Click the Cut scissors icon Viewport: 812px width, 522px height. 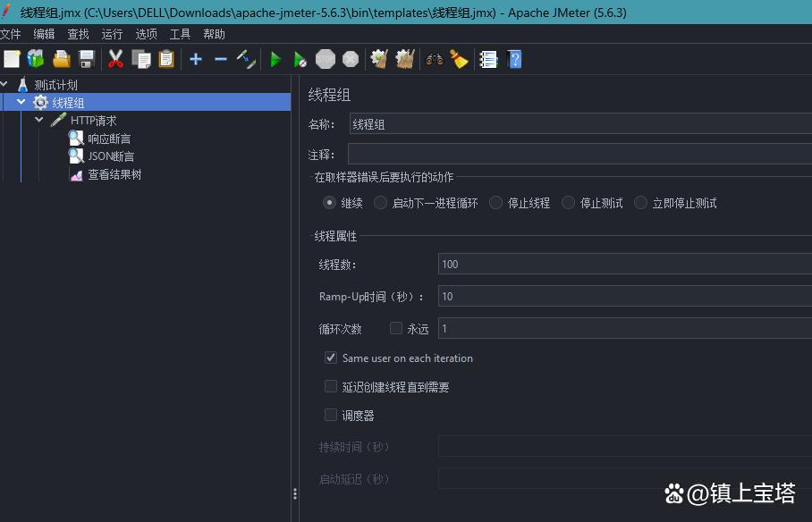tap(115, 59)
